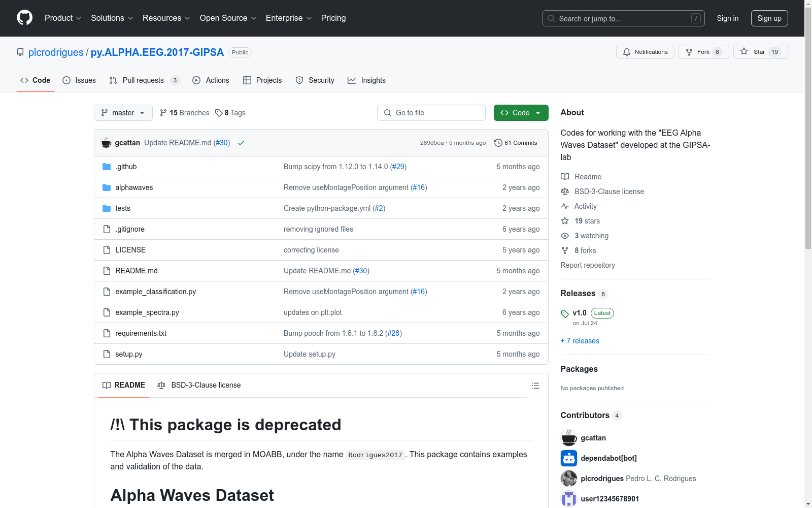The height and width of the screenshot is (508, 812).
Task: Open the 19 stars link
Action: click(x=587, y=221)
